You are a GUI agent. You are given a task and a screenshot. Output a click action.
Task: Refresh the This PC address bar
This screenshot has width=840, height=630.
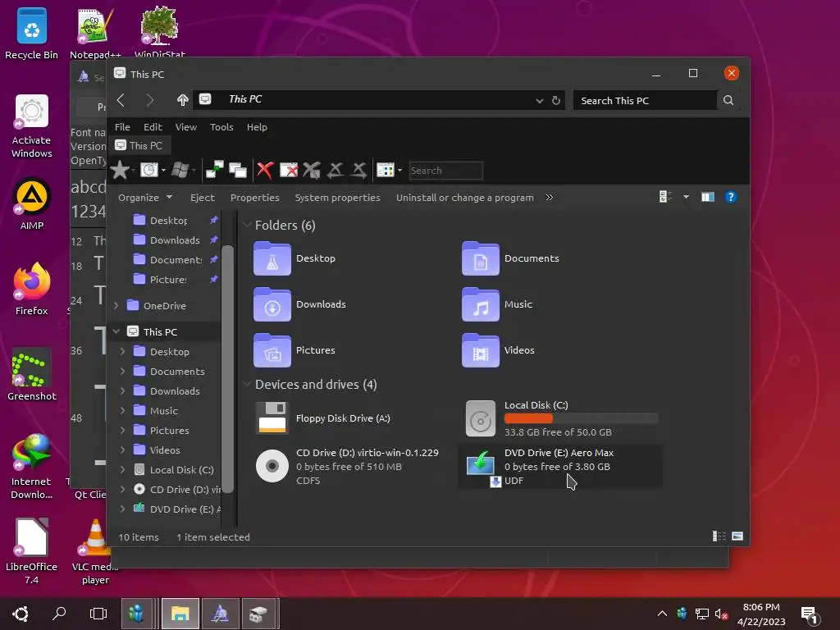click(556, 100)
